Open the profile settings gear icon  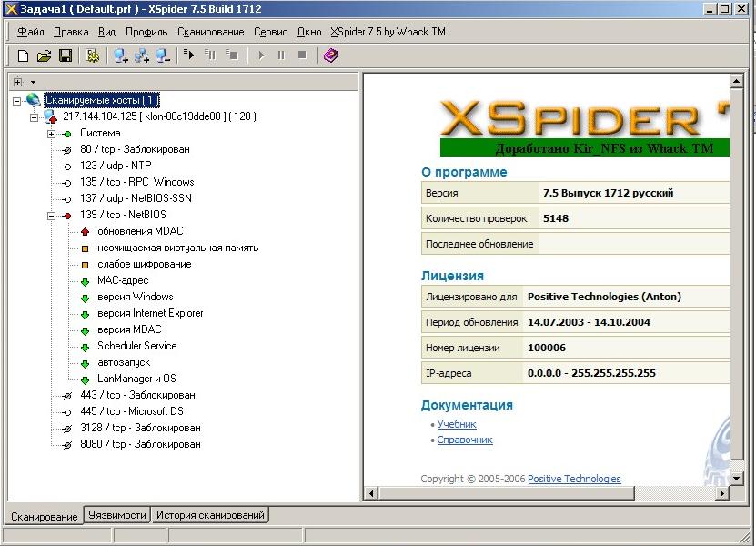tap(93, 56)
